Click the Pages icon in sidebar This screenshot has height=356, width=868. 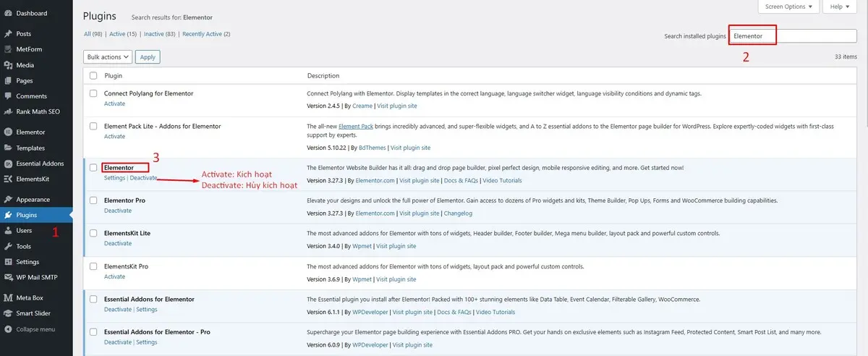pos(8,80)
